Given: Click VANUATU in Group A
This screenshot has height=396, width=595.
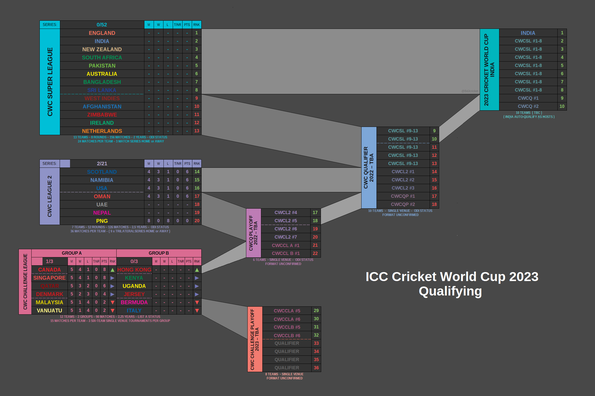Looking at the screenshot, I should point(50,311).
